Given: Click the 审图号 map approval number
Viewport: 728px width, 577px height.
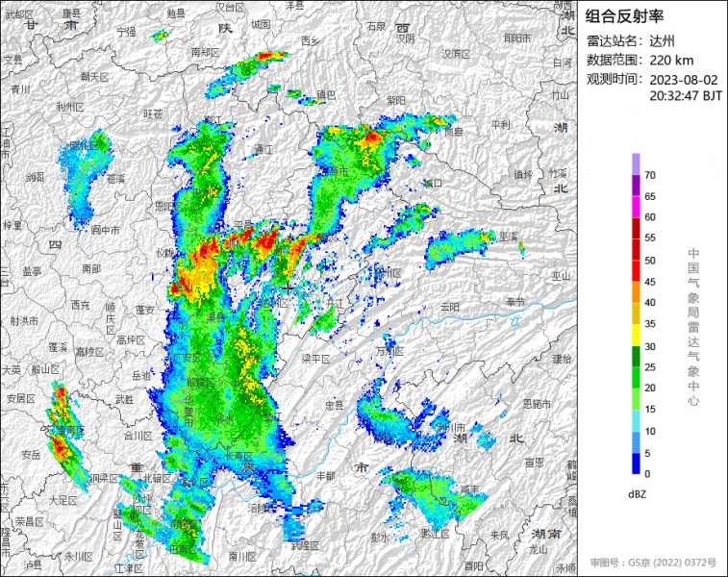Looking at the screenshot, I should [x=653, y=562].
